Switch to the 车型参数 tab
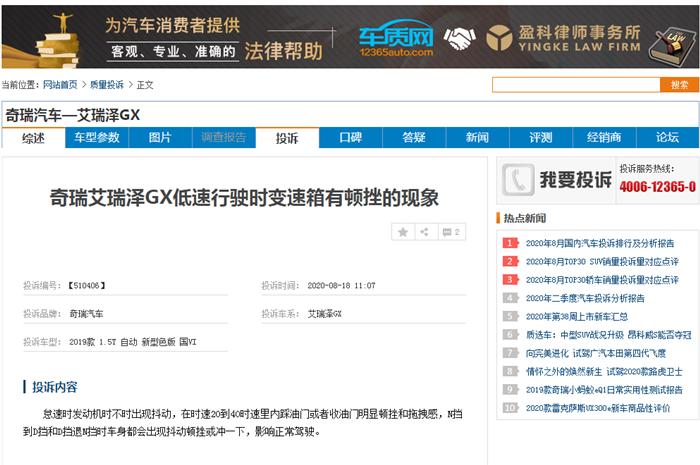700x465 pixels. [97, 137]
